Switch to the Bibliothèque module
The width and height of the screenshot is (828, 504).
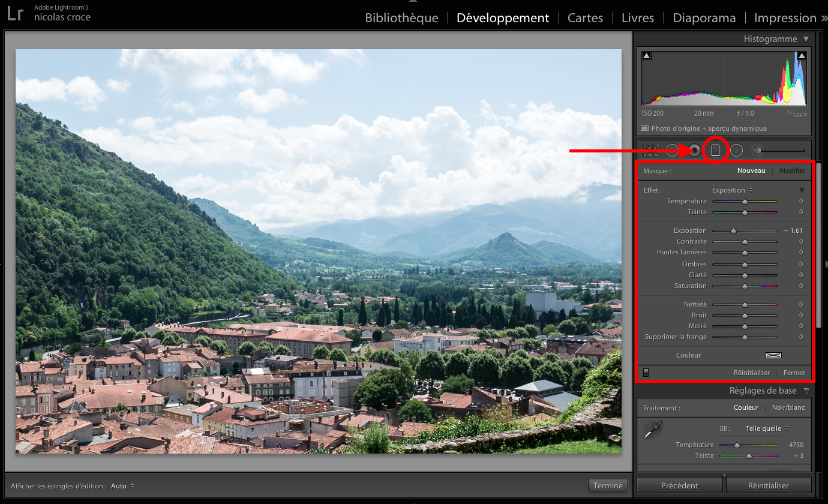(401, 18)
